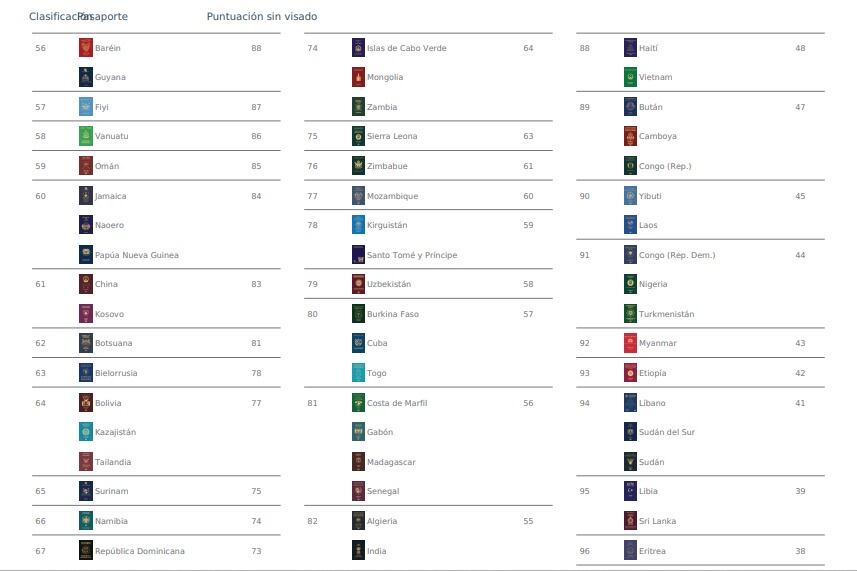Click the Kosovo purple passport icon
Viewport: 857px width, 571px height.
point(86,314)
